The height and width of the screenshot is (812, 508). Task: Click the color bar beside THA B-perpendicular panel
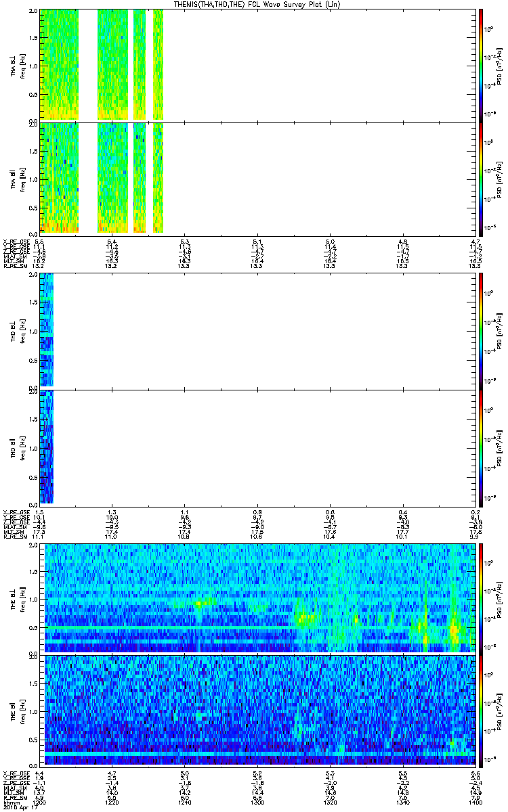click(x=481, y=64)
